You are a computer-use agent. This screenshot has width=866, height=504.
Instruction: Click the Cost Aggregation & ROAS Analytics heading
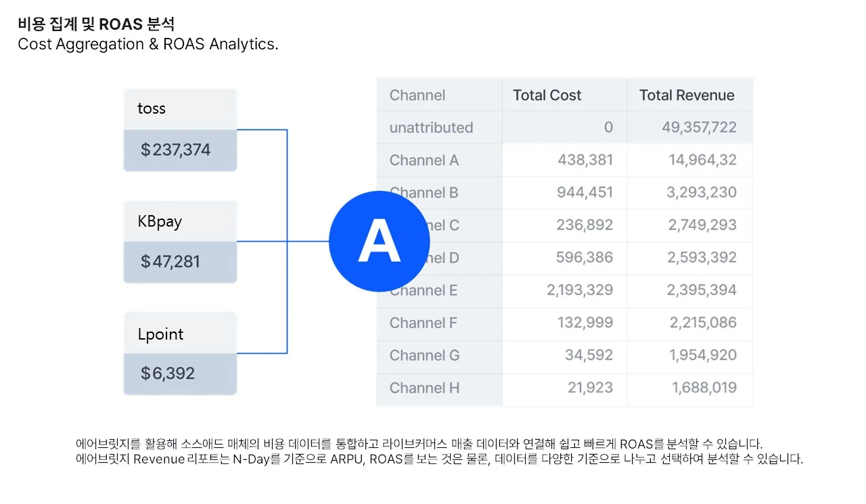coord(148,44)
